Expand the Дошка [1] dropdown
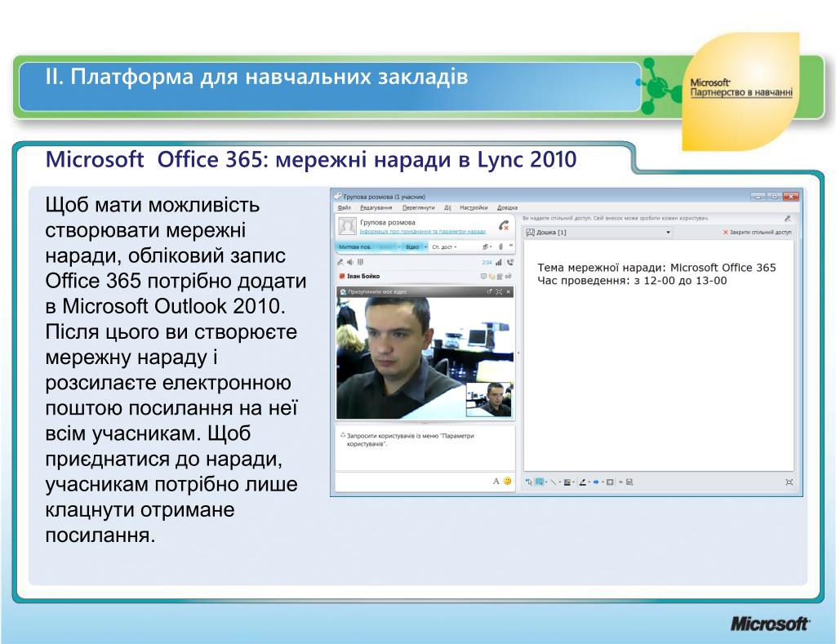836x644 pixels. pyautogui.click(x=668, y=233)
